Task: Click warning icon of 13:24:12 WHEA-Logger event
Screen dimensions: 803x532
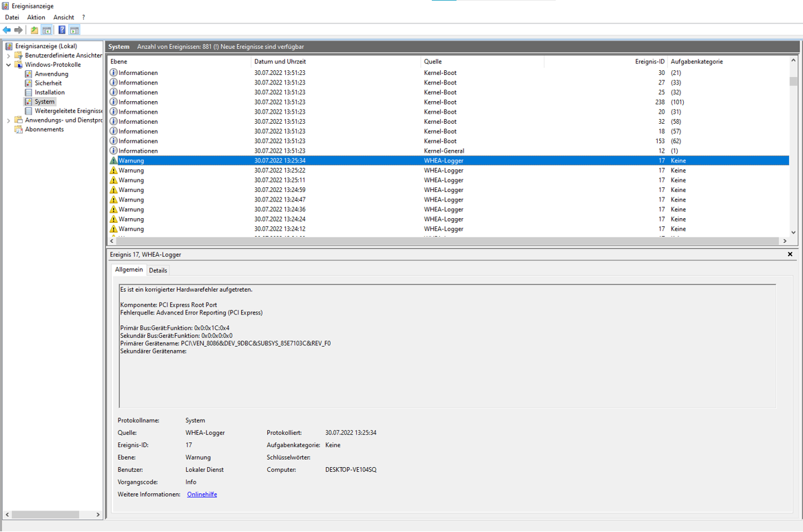Action: (x=114, y=229)
